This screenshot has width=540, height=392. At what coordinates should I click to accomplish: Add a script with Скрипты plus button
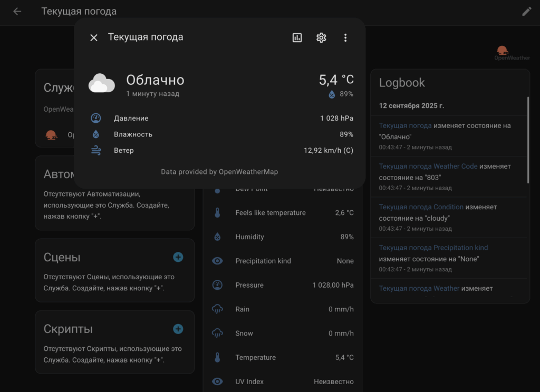[178, 329]
